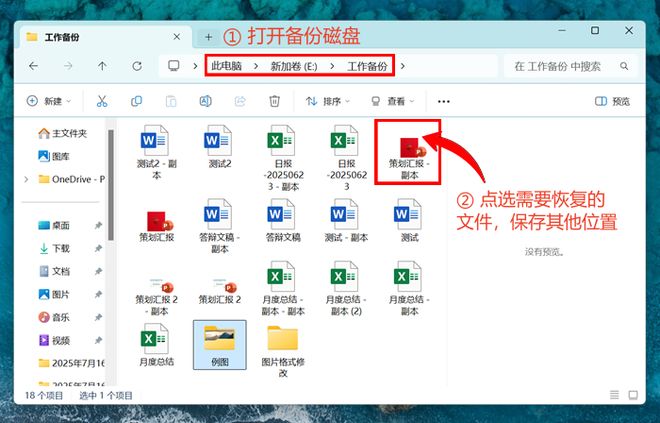
Task: Click 此电脑 in the address path
Action: [226, 66]
